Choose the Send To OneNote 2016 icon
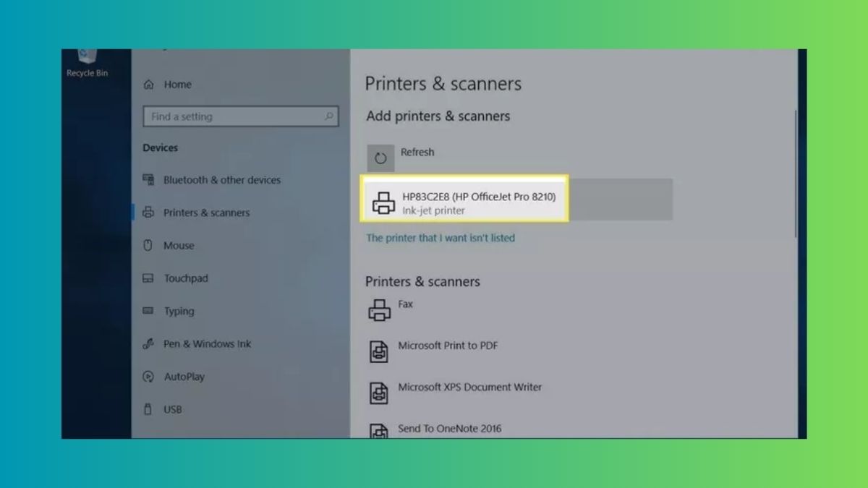 (379, 431)
